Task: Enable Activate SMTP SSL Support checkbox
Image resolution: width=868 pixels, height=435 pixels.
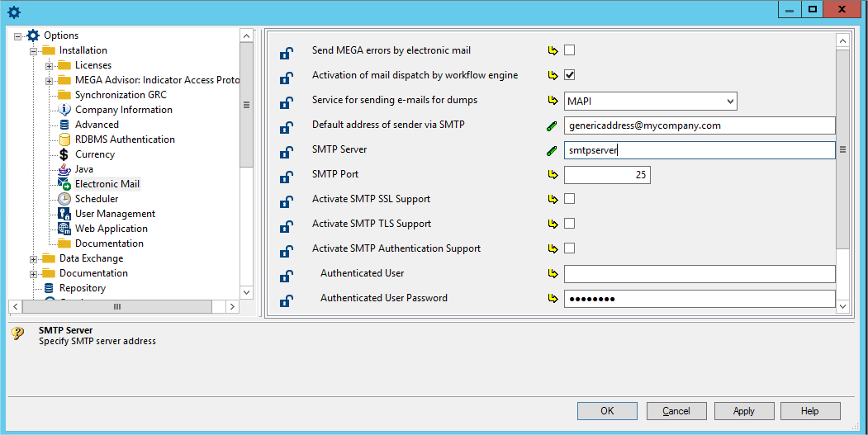Action: [570, 199]
